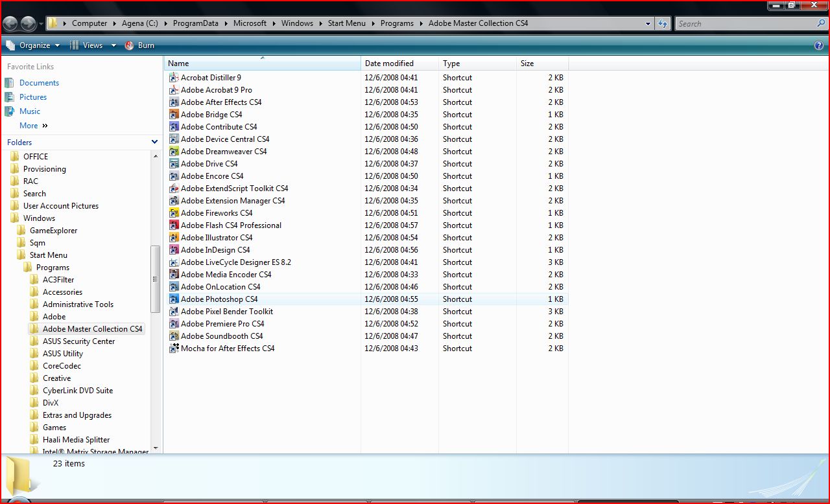
Task: Select the Adobe Extension Manager CS4 icon
Action: point(174,200)
